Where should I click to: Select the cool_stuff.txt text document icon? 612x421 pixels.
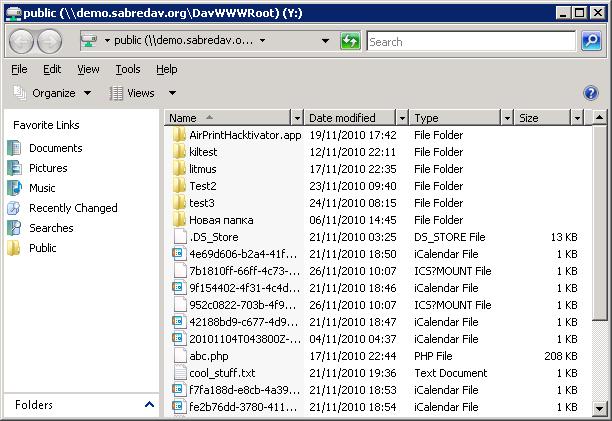click(x=180, y=373)
